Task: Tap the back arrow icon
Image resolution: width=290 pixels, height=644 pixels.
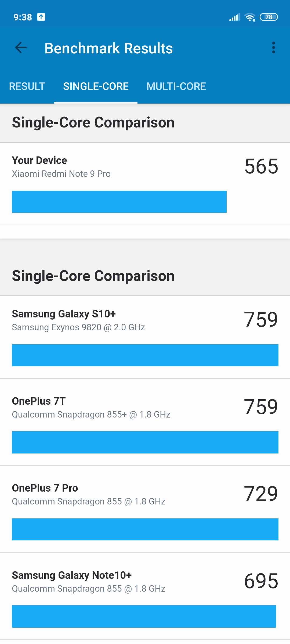Action: (x=21, y=48)
